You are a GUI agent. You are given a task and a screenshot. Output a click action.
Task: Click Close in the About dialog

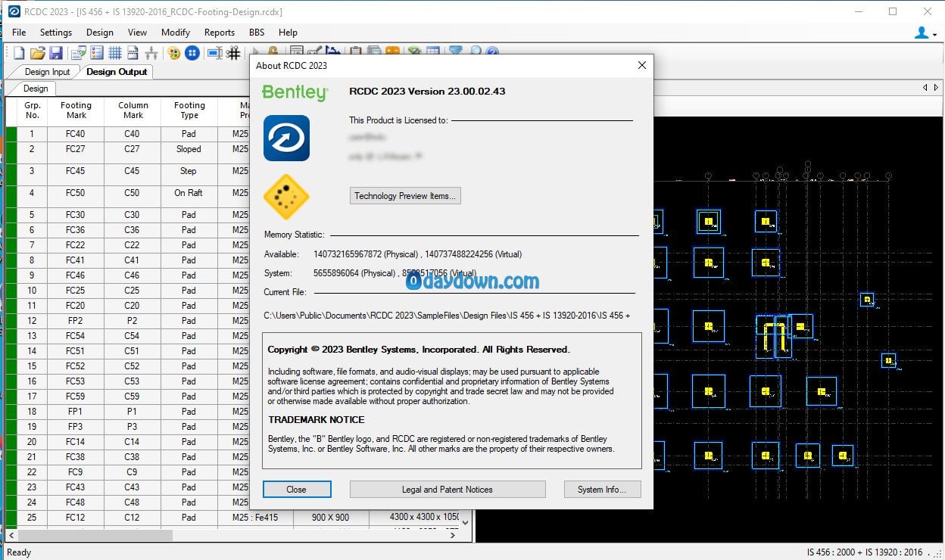coord(297,490)
